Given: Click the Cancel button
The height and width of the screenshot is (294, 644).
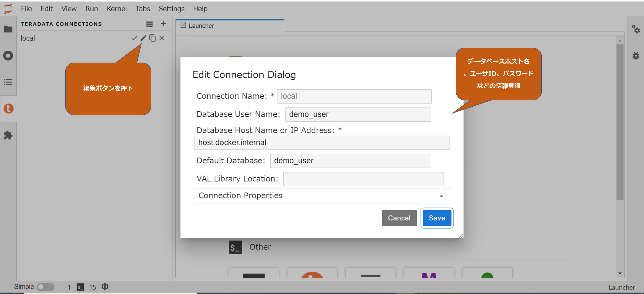Looking at the screenshot, I should click(399, 218).
